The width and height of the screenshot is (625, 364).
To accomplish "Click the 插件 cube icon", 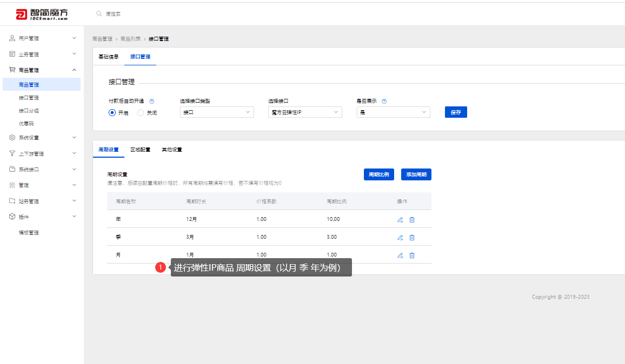I will (12, 217).
